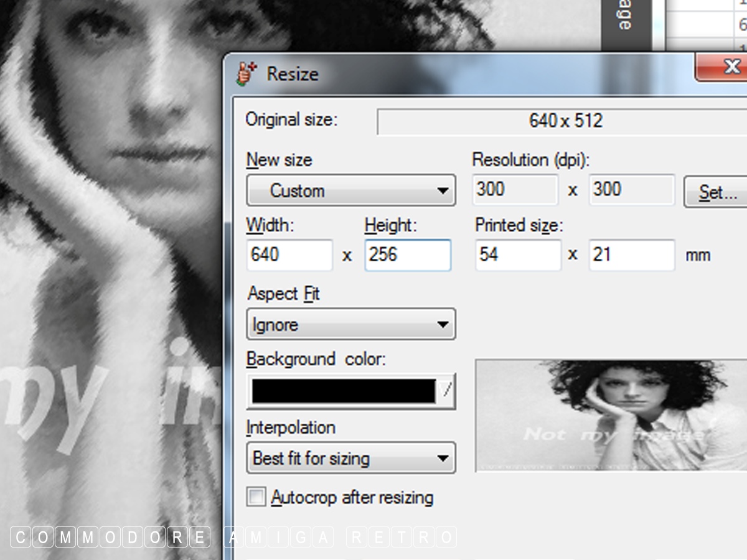
Task: Click the resized image preview thumbnail
Action: coord(610,416)
